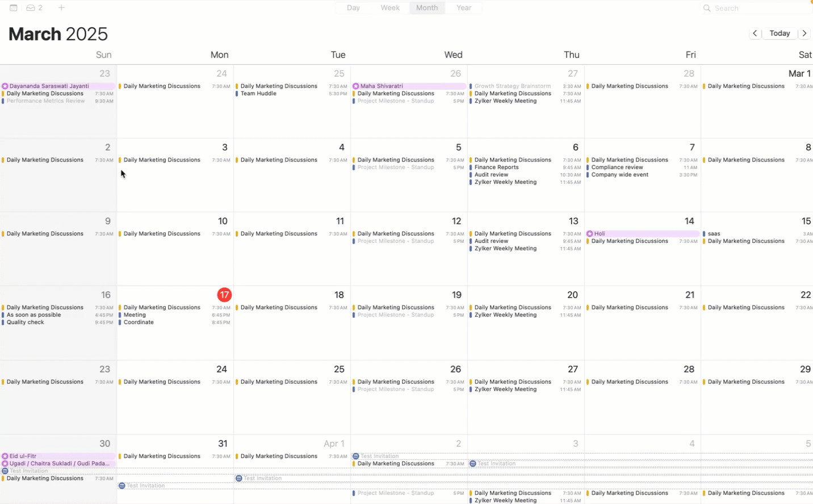Select the Year view tab
Viewport: 813px width, 504px height.
464,8
